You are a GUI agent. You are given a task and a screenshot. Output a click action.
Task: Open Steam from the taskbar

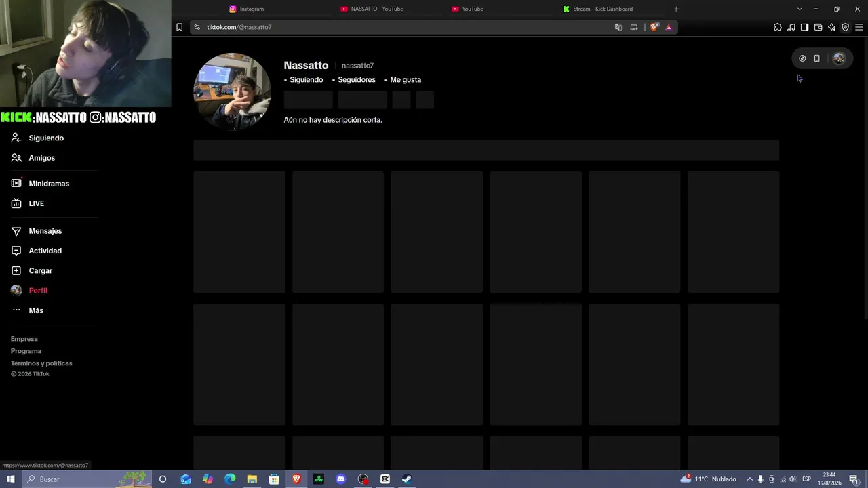[x=407, y=479]
